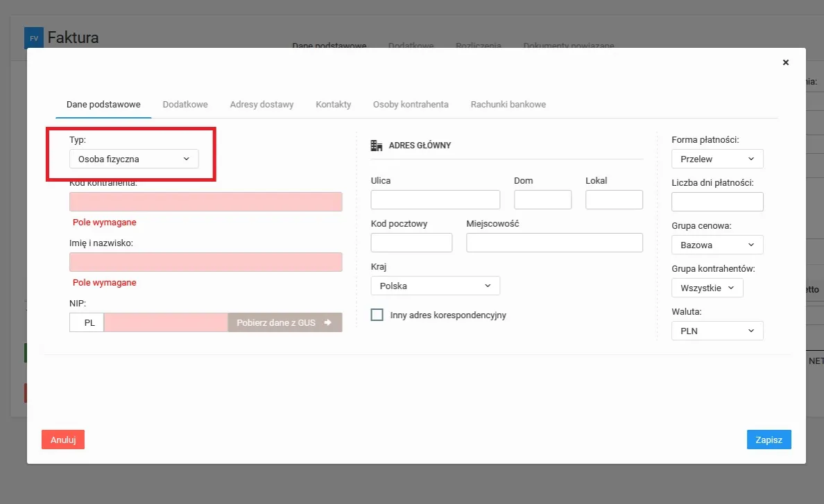Click the Ulica text field

coord(435,200)
